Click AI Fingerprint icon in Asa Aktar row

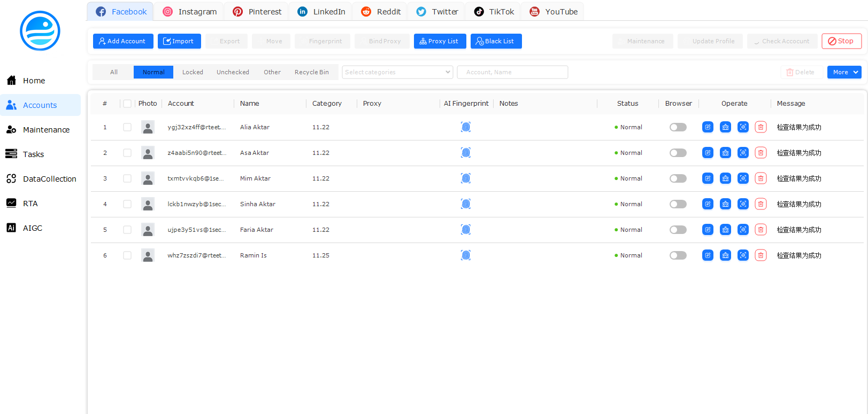tap(466, 153)
